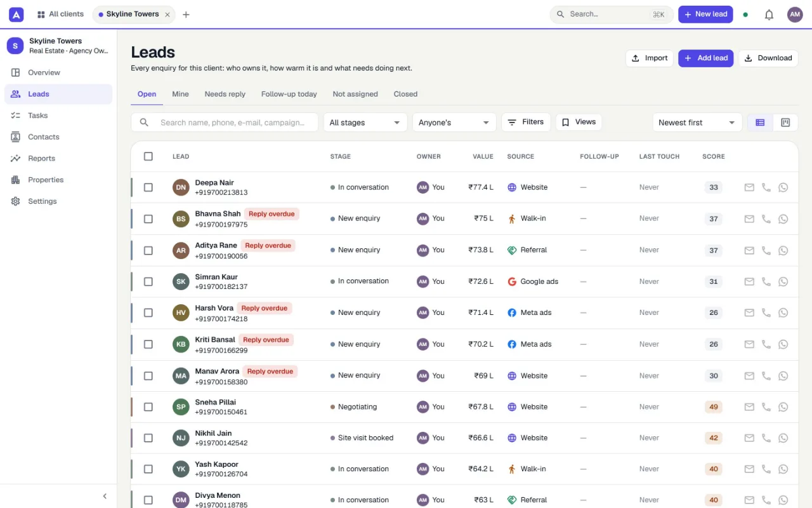Open Reports in the sidebar

(58, 159)
